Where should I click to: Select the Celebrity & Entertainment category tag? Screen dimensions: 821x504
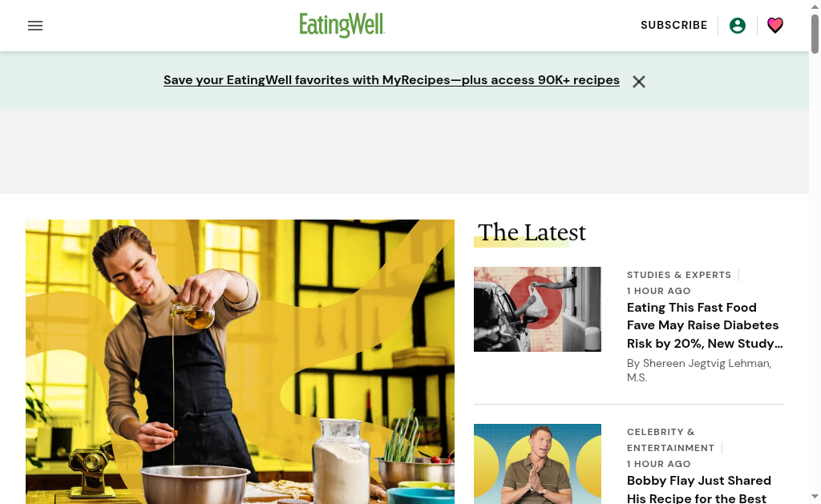click(x=670, y=440)
